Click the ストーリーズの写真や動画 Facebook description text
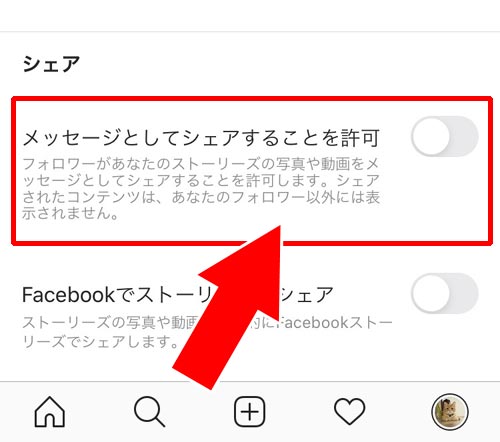Image resolution: width=500 pixels, height=442 pixels. pos(207,331)
